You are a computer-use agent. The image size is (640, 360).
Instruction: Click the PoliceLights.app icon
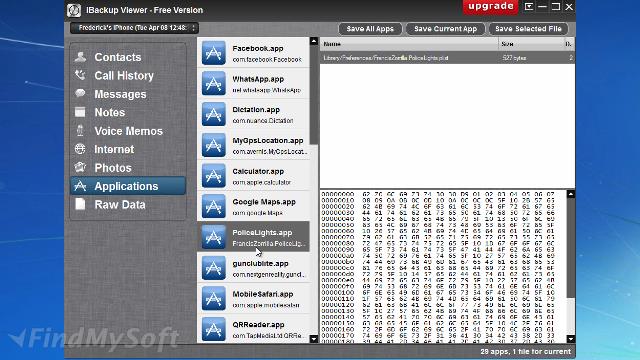[213, 237]
